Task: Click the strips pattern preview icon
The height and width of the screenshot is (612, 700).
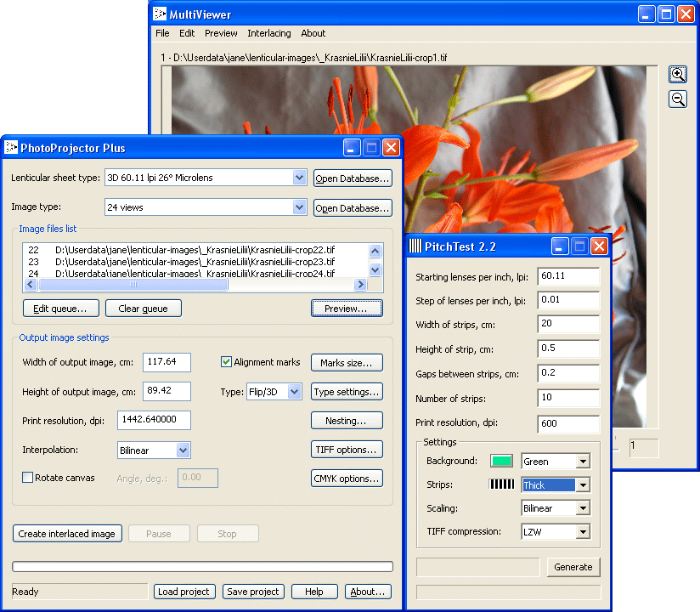Action: click(x=502, y=484)
